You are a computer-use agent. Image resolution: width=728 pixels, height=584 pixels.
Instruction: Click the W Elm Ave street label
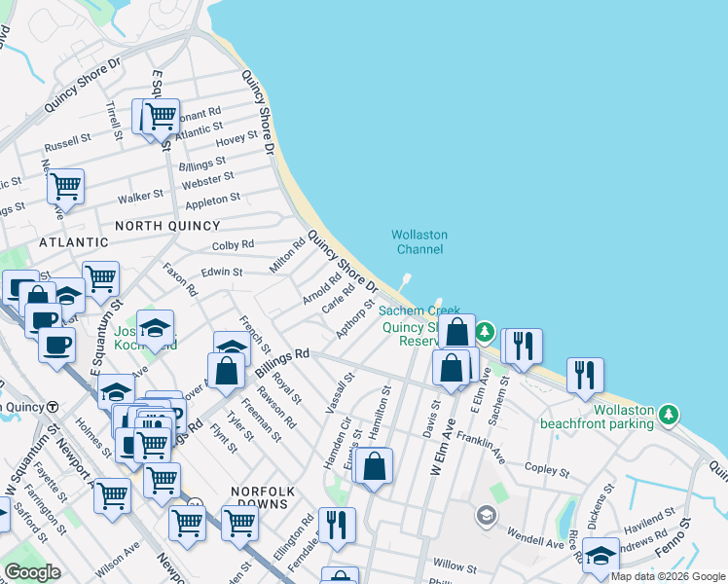[443, 448]
